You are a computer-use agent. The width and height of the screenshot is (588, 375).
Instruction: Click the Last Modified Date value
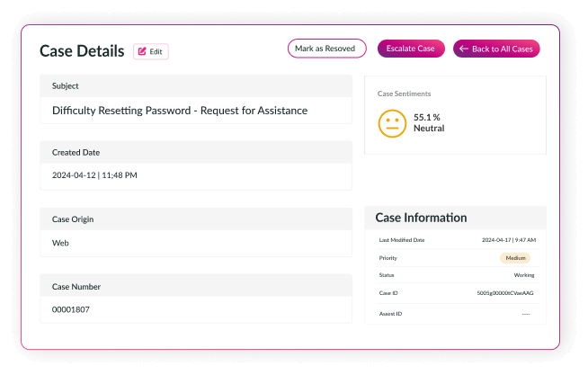[x=508, y=240]
